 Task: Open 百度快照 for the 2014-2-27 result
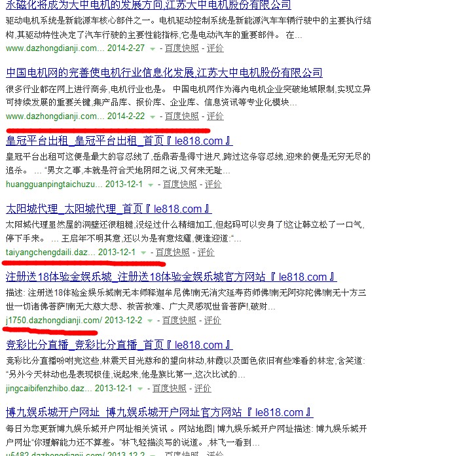coord(182,48)
